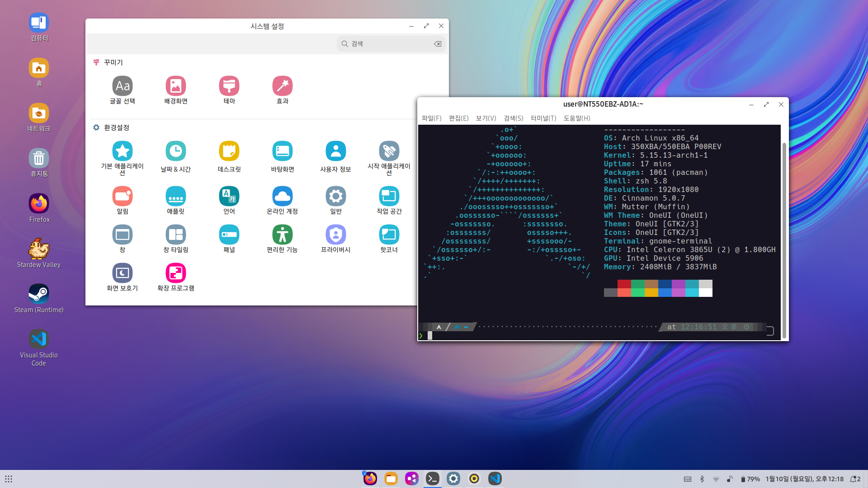This screenshot has width=868, height=488.
Task: Open 날짜 & 시간 date and time settings
Action: (176, 151)
